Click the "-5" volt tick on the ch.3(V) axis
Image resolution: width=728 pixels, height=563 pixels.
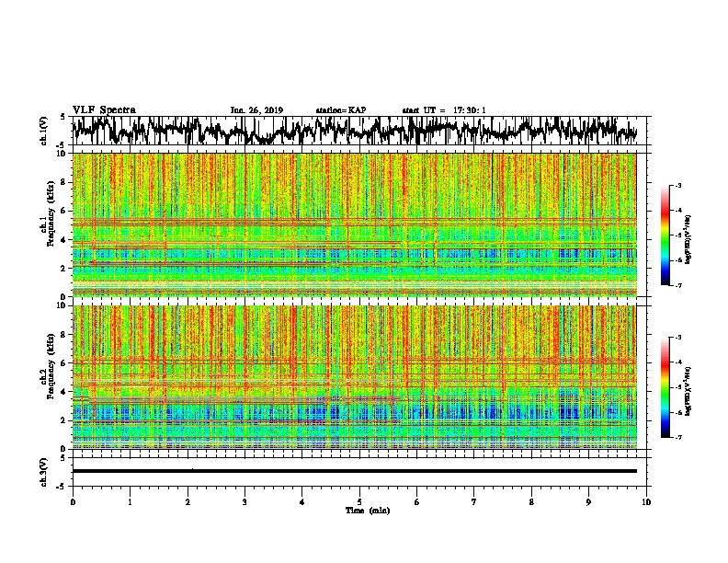tap(62, 487)
